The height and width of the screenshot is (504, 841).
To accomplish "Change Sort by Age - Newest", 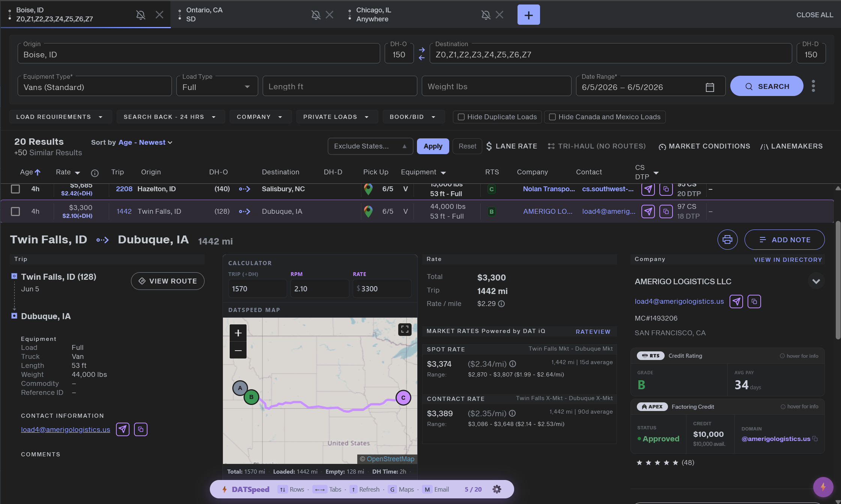I will click(145, 142).
